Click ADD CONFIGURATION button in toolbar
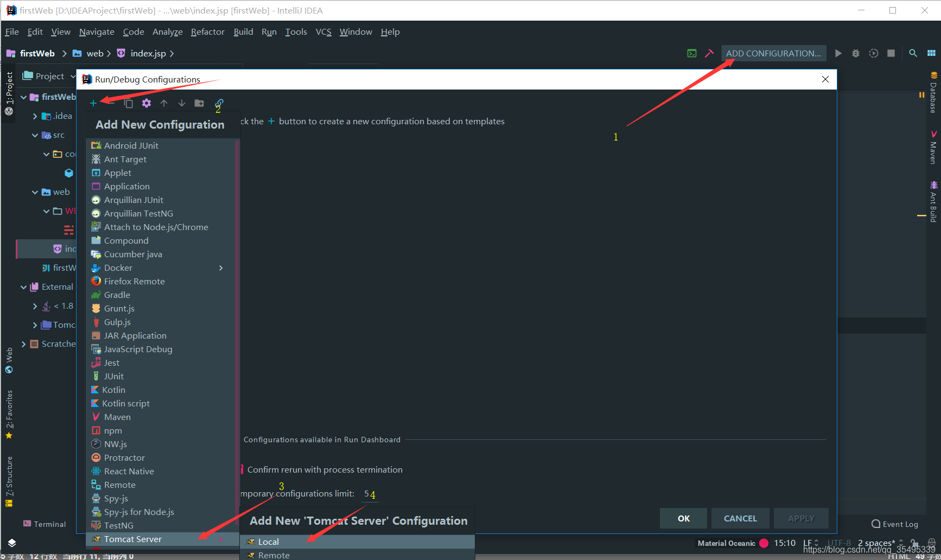 tap(773, 53)
